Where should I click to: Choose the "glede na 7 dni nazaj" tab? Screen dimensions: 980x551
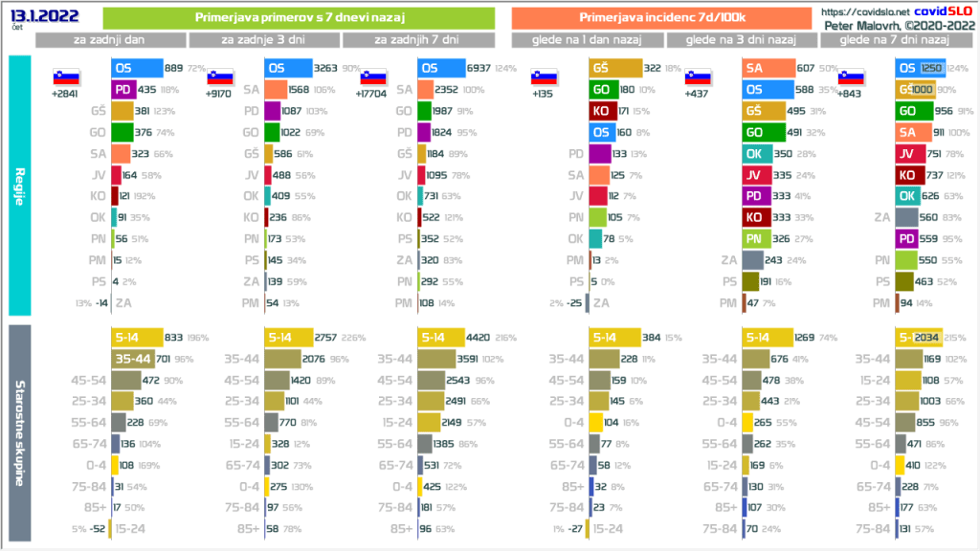[893, 40]
